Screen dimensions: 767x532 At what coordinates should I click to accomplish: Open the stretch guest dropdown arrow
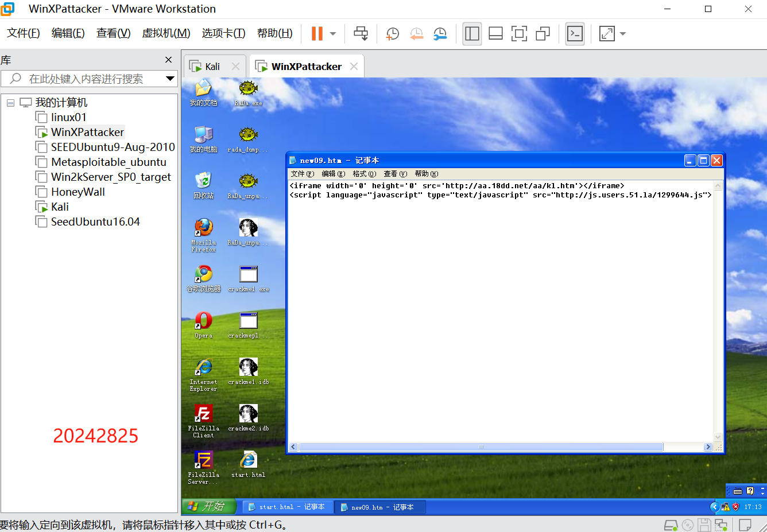[x=623, y=34]
